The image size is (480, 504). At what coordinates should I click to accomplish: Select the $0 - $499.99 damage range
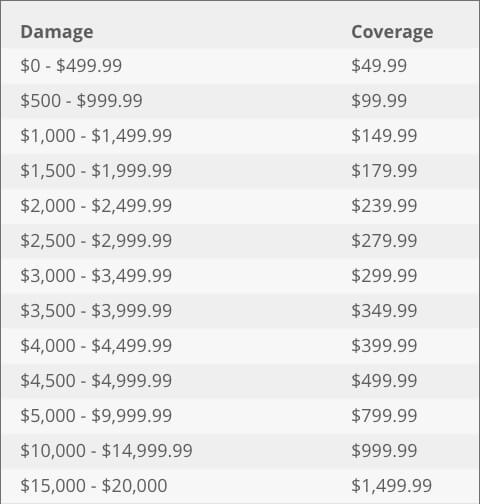[71, 65]
